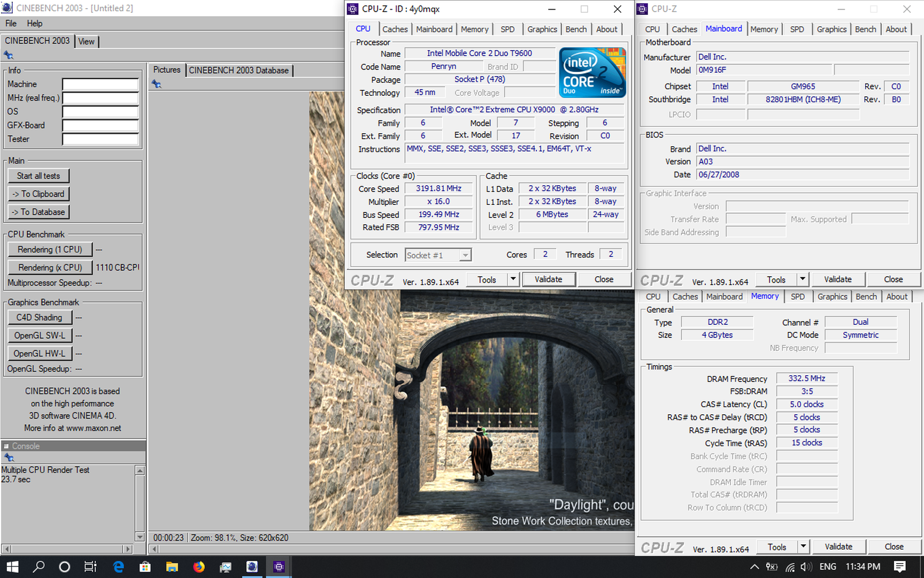The width and height of the screenshot is (924, 578).
Task: Switch to CINEBENCH 2003 Database tab
Action: click(x=238, y=70)
